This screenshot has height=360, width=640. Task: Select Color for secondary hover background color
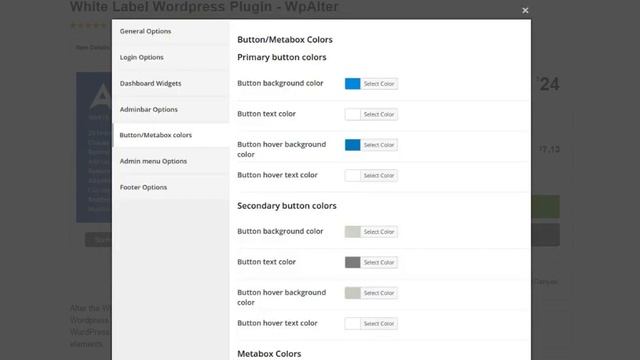[x=379, y=293]
